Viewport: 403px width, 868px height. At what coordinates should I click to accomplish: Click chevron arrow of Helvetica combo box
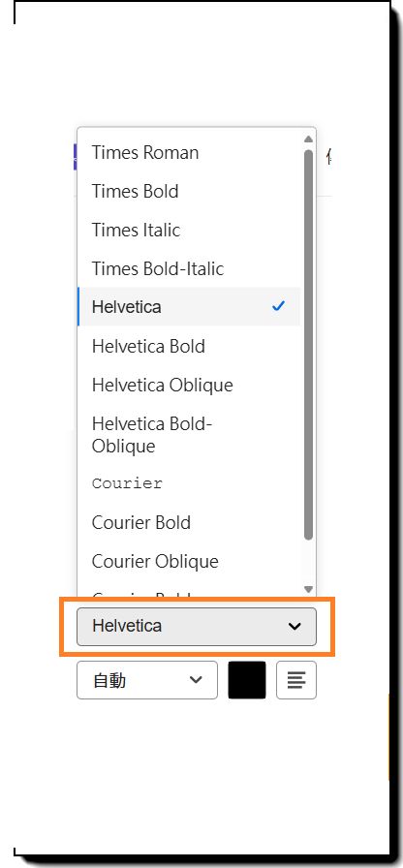[294, 627]
